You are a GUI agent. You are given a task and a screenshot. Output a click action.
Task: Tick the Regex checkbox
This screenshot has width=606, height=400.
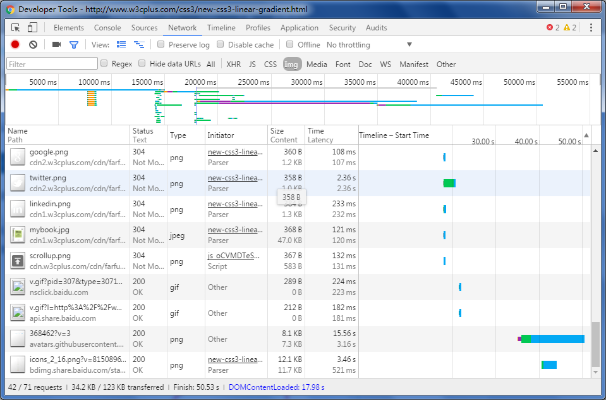pyautogui.click(x=104, y=63)
